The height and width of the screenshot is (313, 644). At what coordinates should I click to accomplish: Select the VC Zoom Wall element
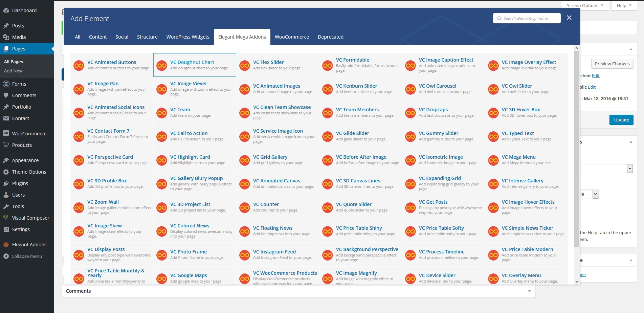(x=112, y=207)
